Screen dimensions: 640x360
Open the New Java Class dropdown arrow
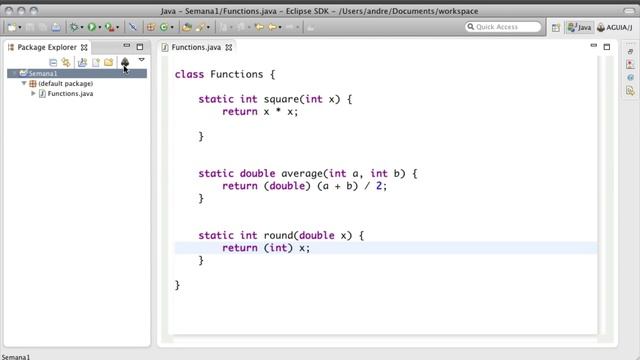pyautogui.click(x=172, y=27)
